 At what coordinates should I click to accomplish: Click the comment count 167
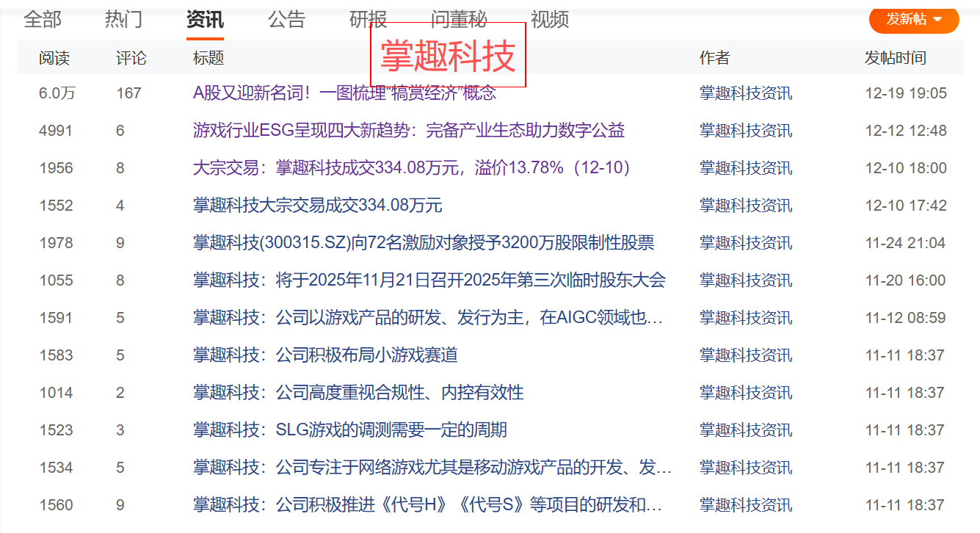pyautogui.click(x=128, y=93)
